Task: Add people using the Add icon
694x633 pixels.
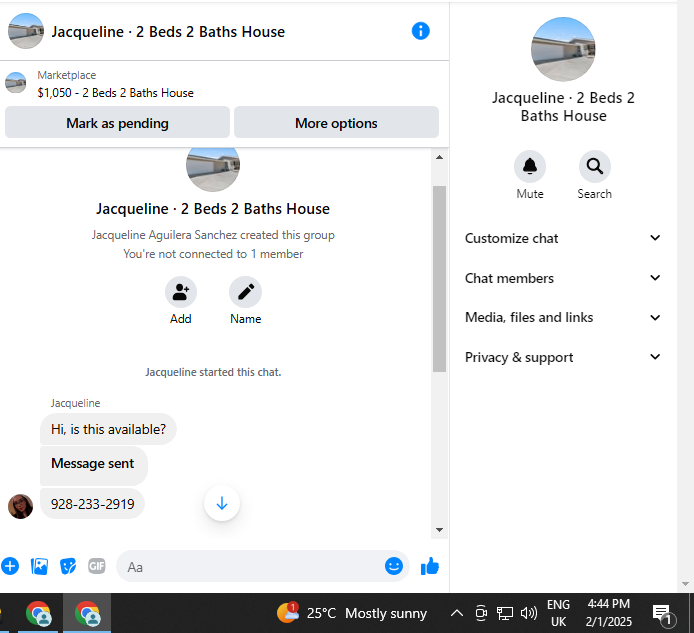Action: 181,292
